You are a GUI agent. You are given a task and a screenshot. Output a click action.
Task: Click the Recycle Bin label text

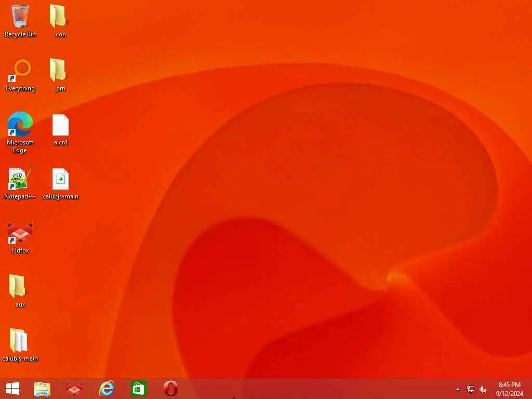tap(20, 34)
